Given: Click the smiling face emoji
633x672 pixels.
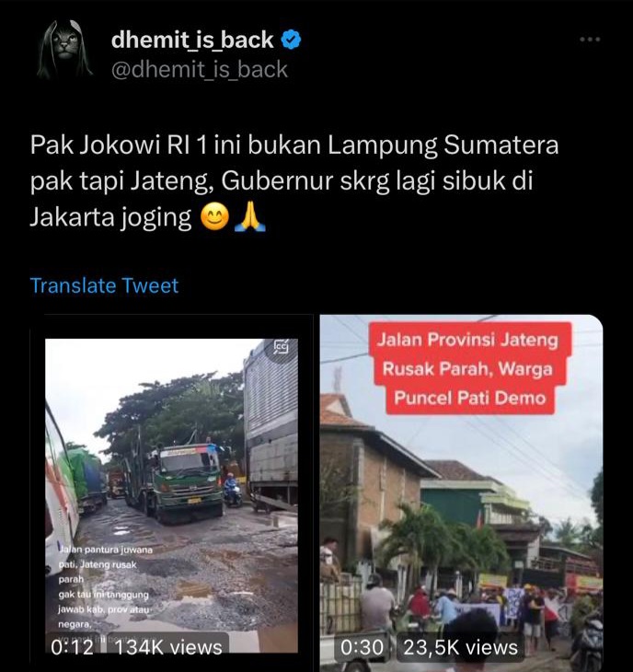Looking at the screenshot, I should pos(214,218).
